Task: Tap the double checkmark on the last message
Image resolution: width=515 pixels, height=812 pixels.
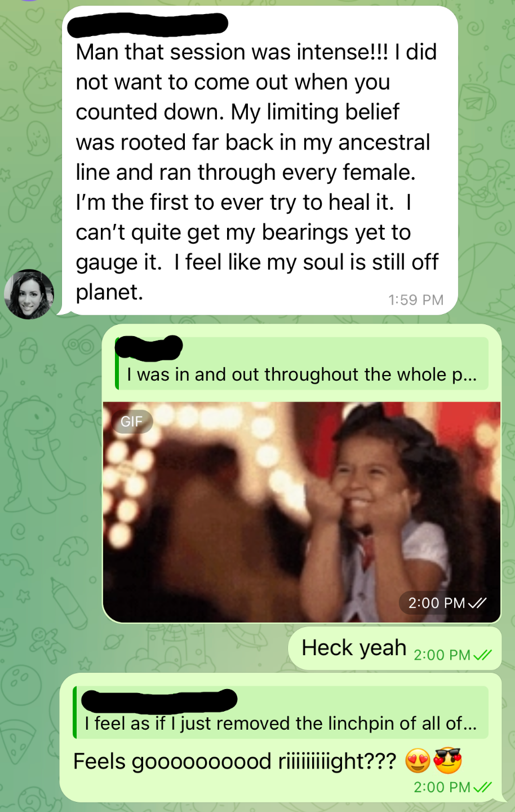Action: click(x=483, y=787)
